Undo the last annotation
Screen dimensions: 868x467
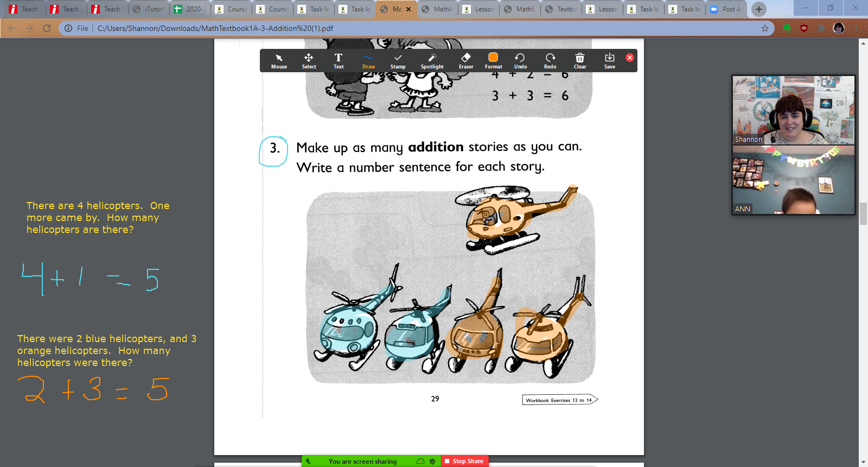[x=520, y=61]
